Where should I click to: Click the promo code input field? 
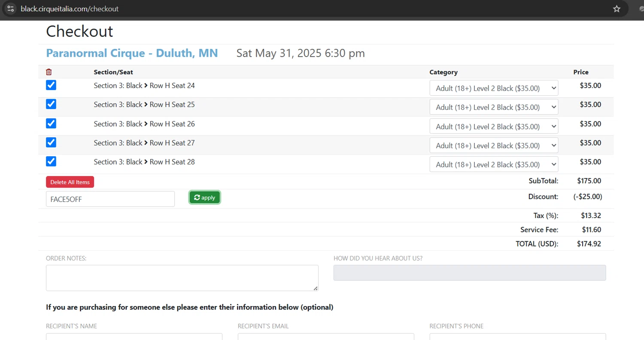[x=110, y=199]
